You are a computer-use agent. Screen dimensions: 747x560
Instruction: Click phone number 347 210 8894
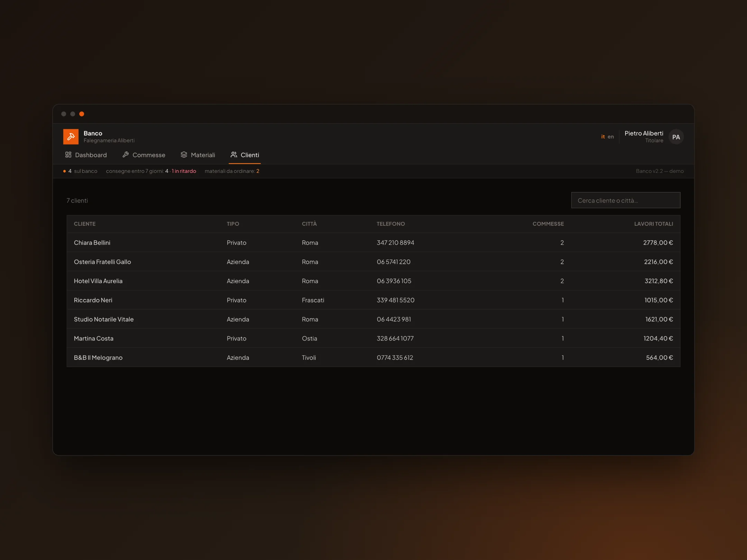395,243
